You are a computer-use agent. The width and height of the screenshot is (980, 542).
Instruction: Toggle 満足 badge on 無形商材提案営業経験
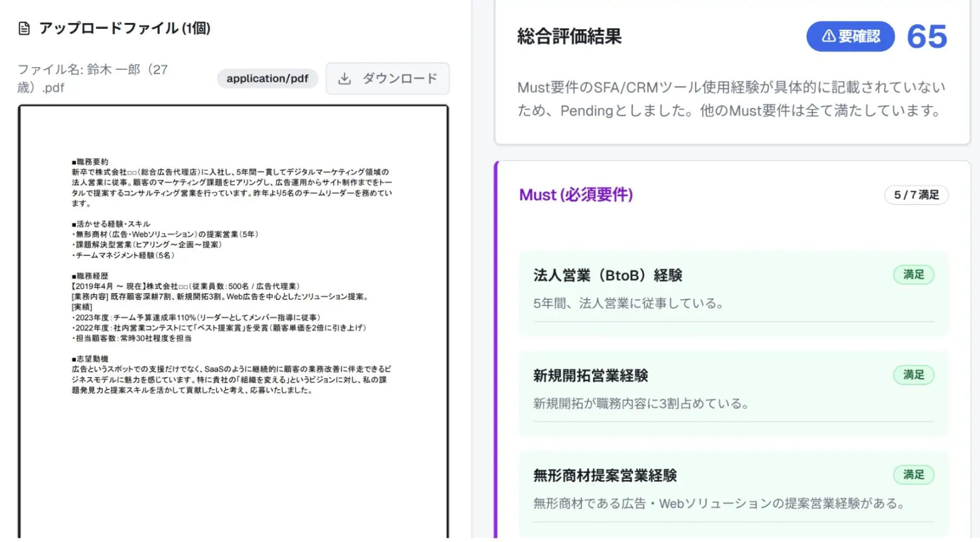click(913, 474)
